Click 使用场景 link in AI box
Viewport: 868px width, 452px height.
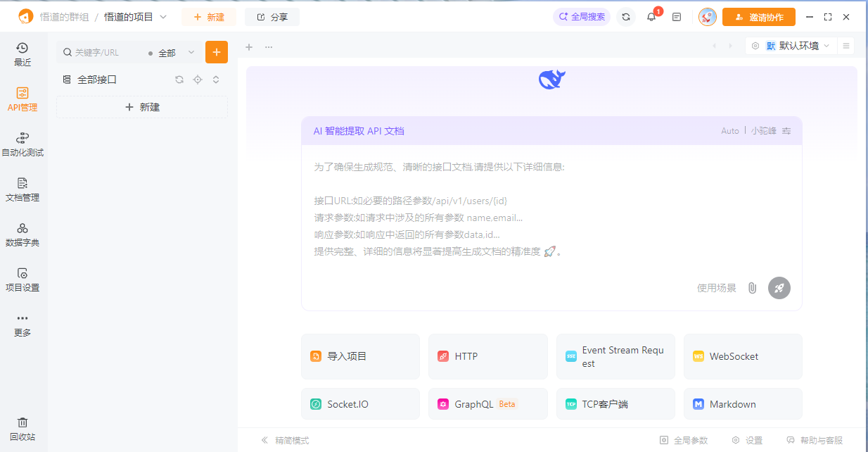click(x=717, y=288)
